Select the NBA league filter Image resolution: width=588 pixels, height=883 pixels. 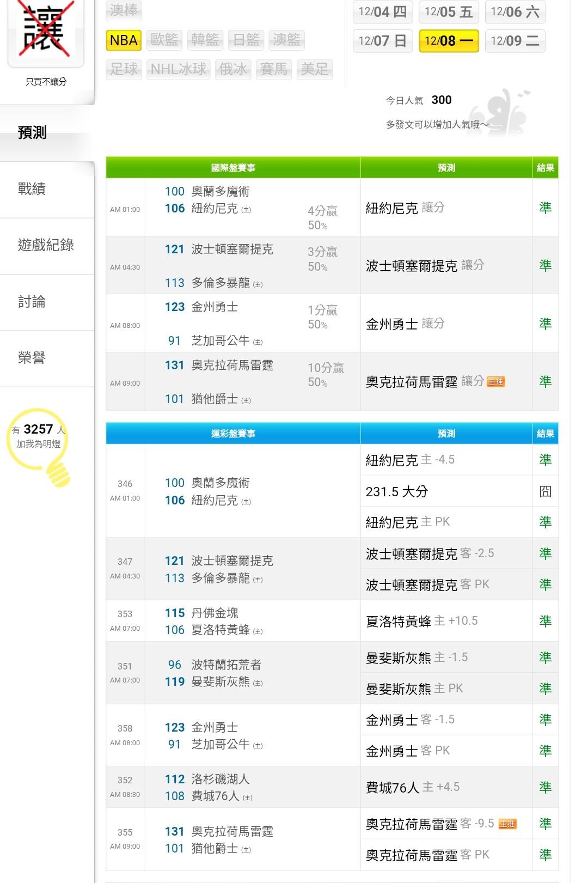coord(124,40)
